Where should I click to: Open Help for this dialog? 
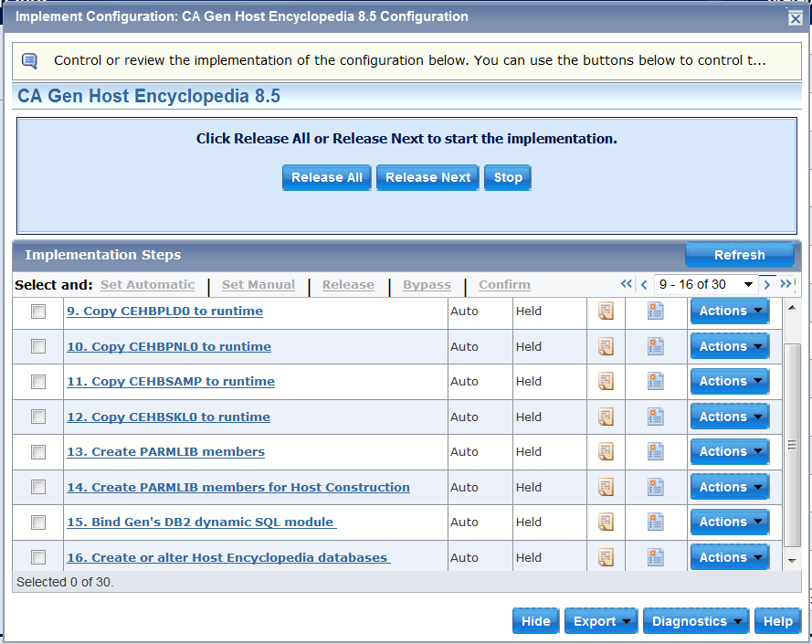pos(778,621)
